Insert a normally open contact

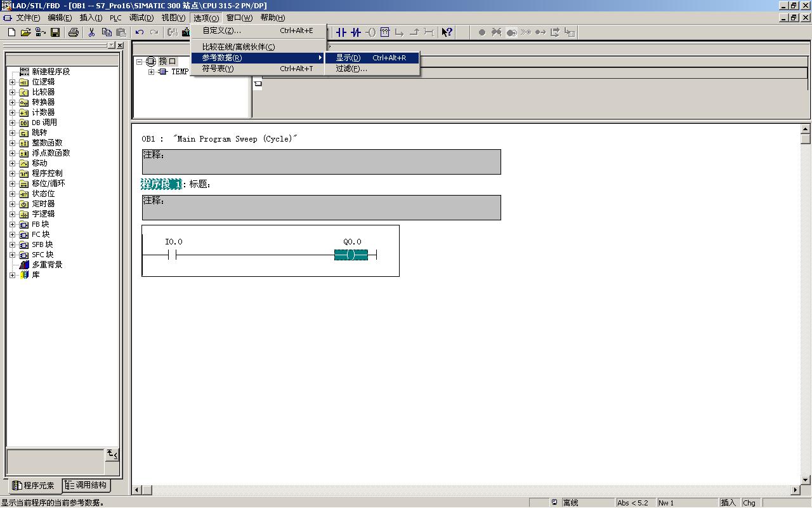pos(341,32)
